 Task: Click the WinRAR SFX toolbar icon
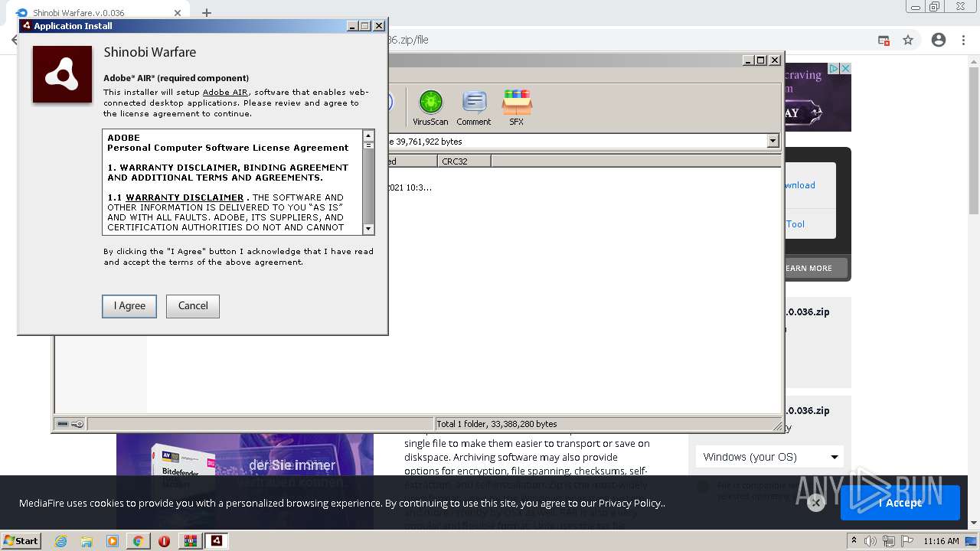pyautogui.click(x=517, y=108)
